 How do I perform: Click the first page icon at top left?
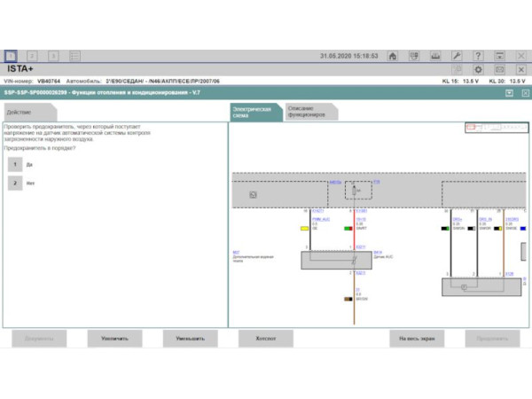(x=11, y=55)
